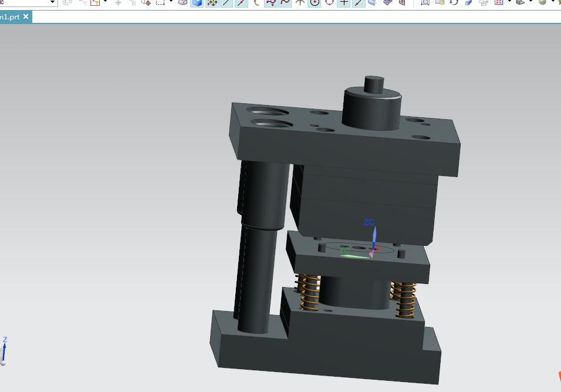
Task: Click the gray crosshair selection icon
Action: [x=118, y=3]
